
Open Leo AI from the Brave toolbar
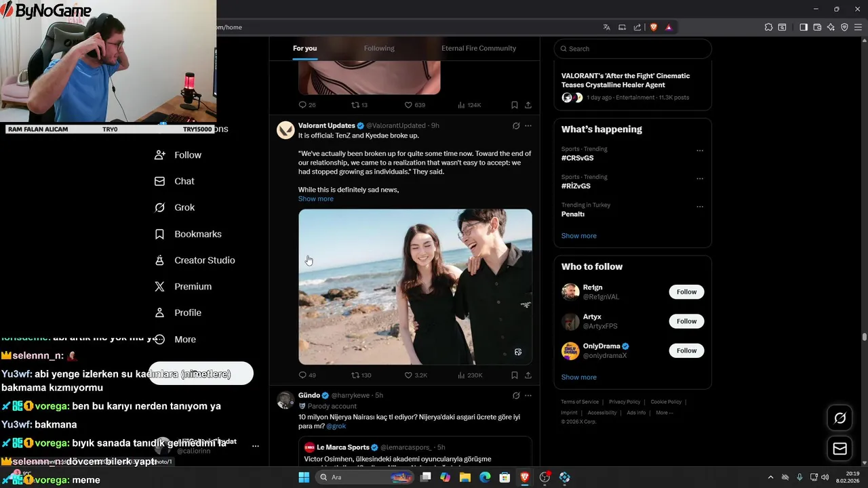tap(831, 27)
